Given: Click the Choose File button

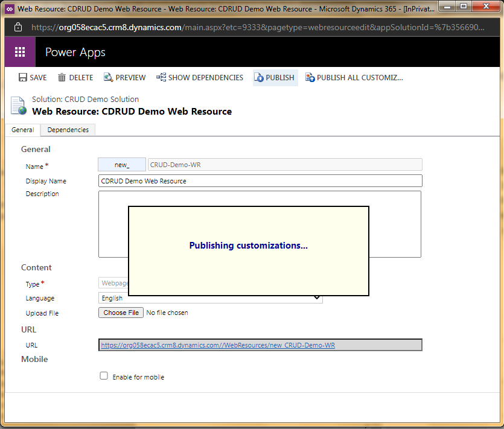Looking at the screenshot, I should pyautogui.click(x=121, y=313).
